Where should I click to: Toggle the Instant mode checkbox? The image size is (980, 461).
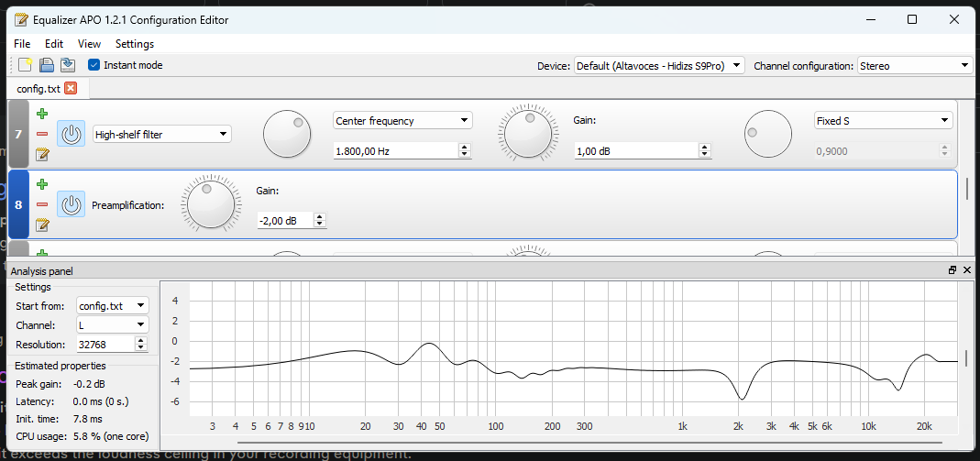click(x=94, y=65)
